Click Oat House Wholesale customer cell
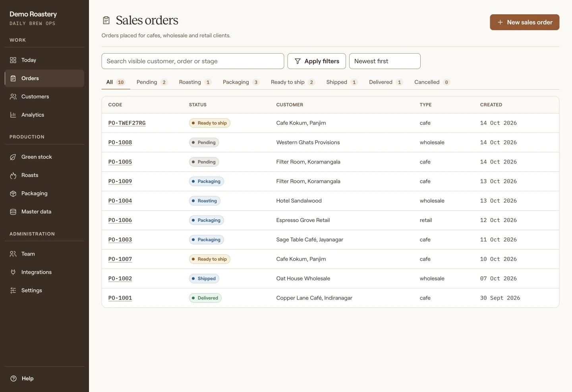572x392 pixels. [x=303, y=279]
